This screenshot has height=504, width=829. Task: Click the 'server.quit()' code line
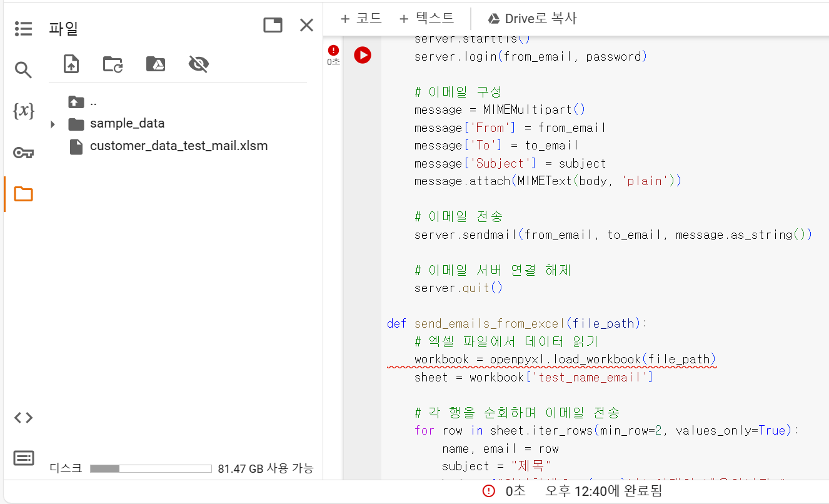point(458,288)
